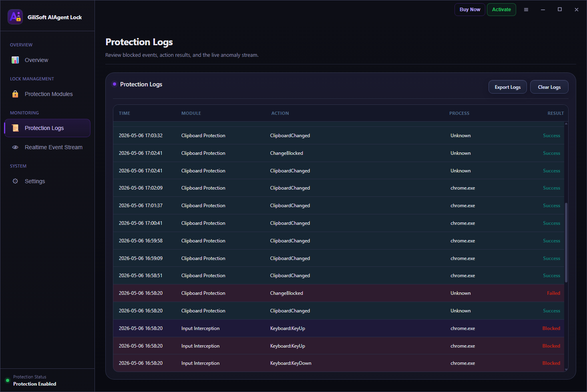Click the Activate button
This screenshot has width=587, height=392.
point(501,10)
